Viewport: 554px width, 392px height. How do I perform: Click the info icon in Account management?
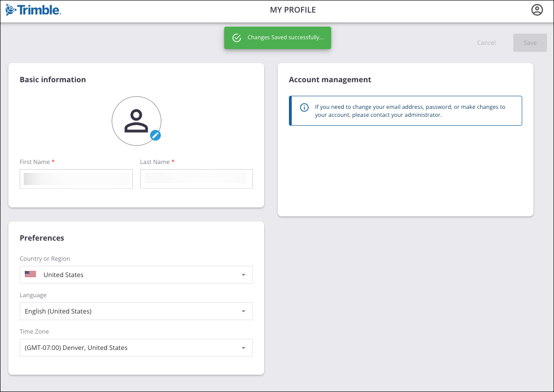coord(304,107)
